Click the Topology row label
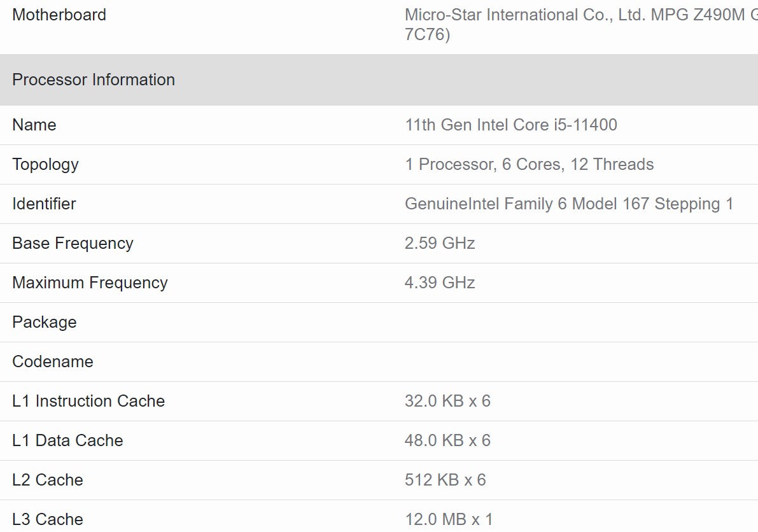The image size is (758, 532). [45, 164]
